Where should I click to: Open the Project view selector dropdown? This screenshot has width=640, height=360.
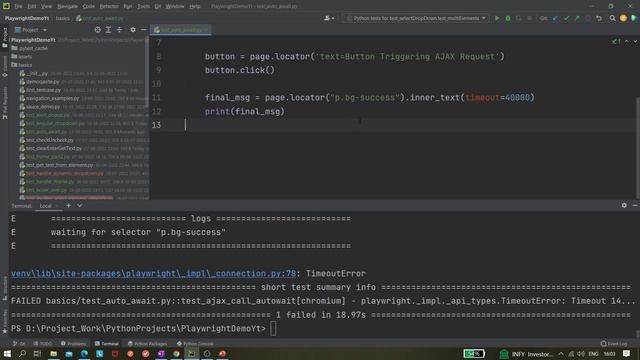(31, 30)
